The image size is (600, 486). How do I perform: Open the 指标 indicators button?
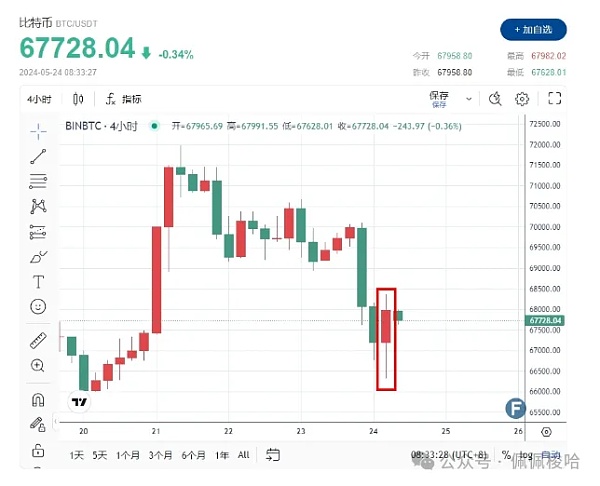(x=123, y=99)
